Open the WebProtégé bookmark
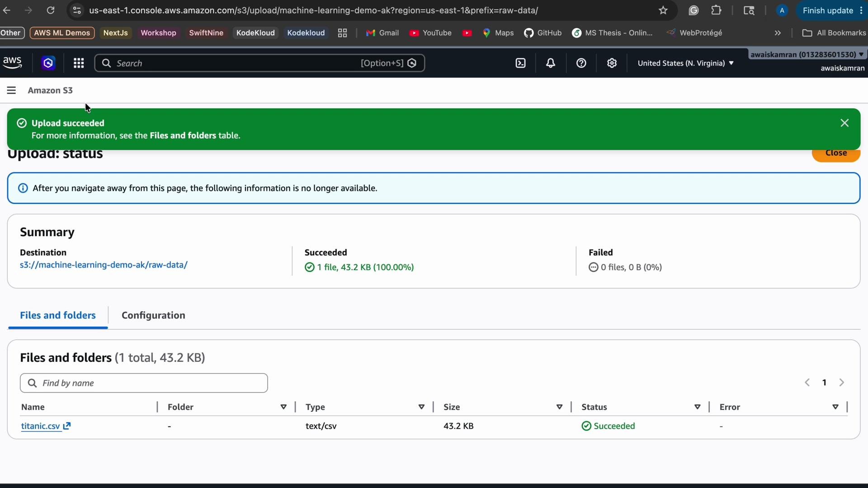 [694, 33]
